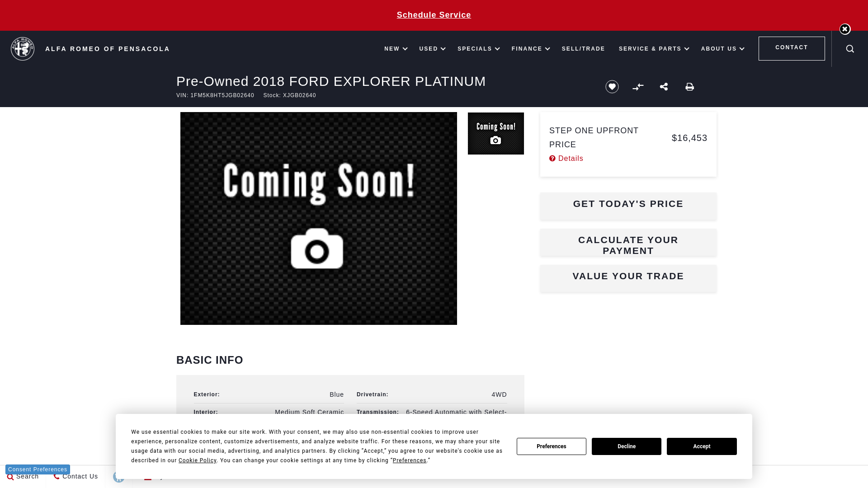Select the small Coming Soon thumbnail
Viewport: 868px width, 488px height.
[x=495, y=133]
